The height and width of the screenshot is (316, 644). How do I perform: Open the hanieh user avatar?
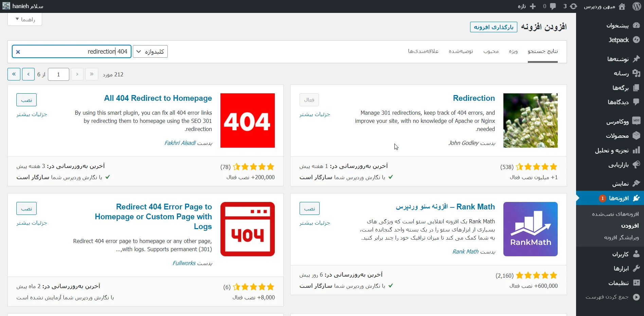click(x=6, y=6)
